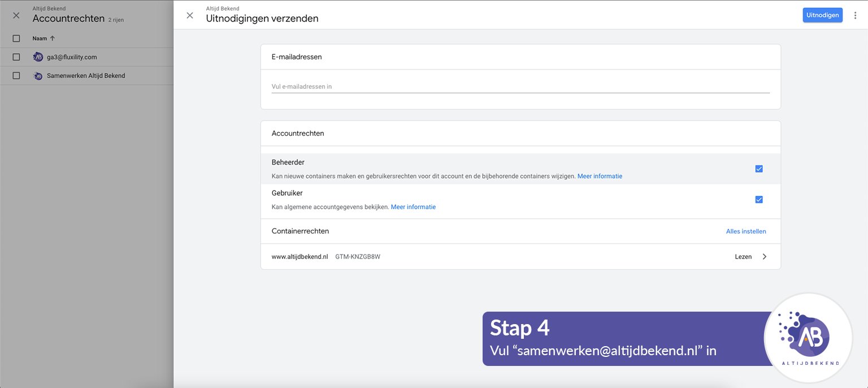Click the Vul e-mailadressen in field

(520, 87)
